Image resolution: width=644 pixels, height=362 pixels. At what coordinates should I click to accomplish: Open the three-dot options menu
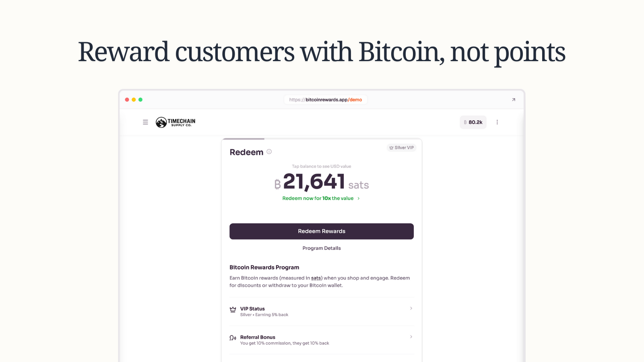(497, 122)
